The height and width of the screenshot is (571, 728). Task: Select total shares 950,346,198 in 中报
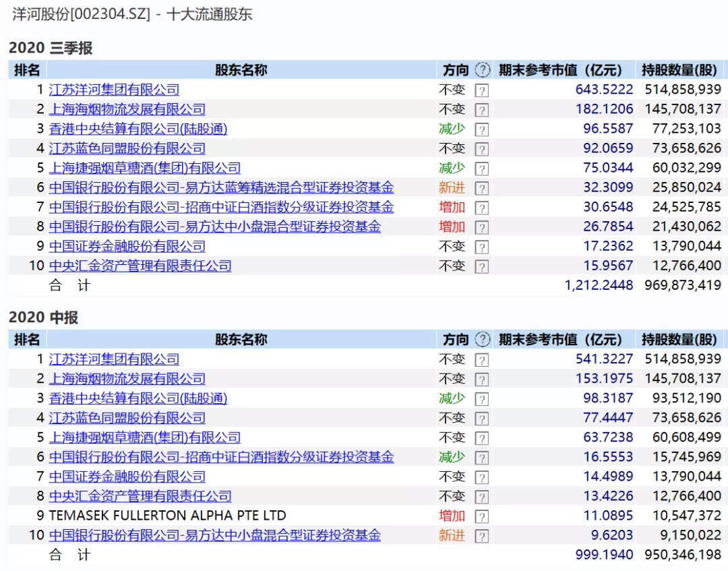[682, 554]
